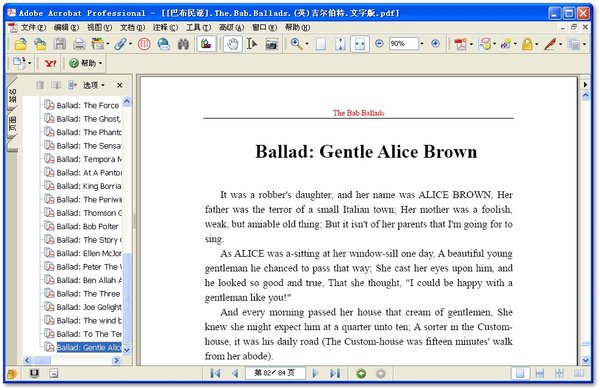Click bookmarks panel scroll down arrow

click(127, 350)
